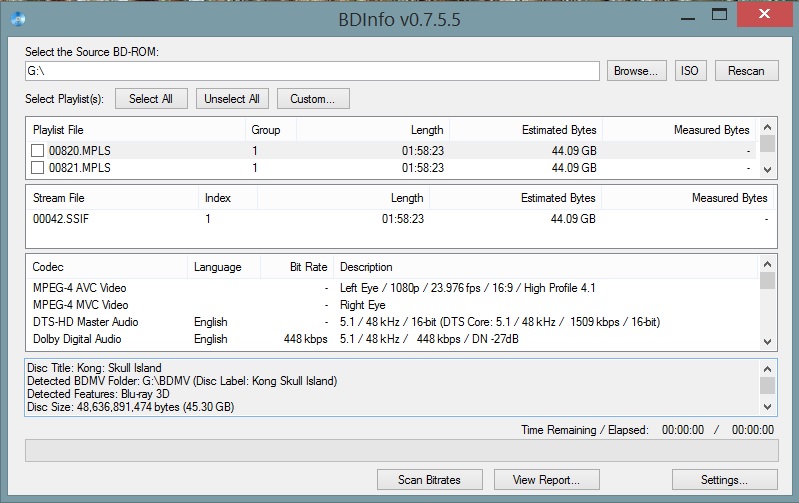Click the playlist list scrollbar thumb

767,144
